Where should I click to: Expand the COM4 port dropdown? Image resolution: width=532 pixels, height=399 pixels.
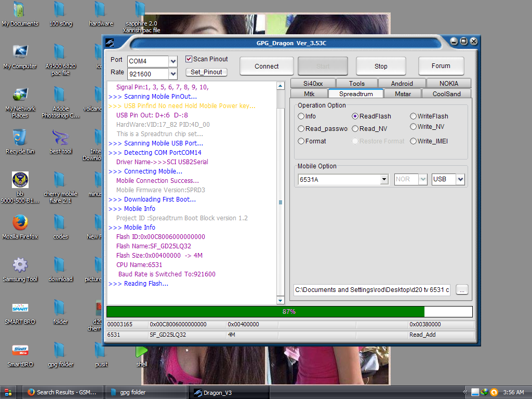(x=174, y=61)
